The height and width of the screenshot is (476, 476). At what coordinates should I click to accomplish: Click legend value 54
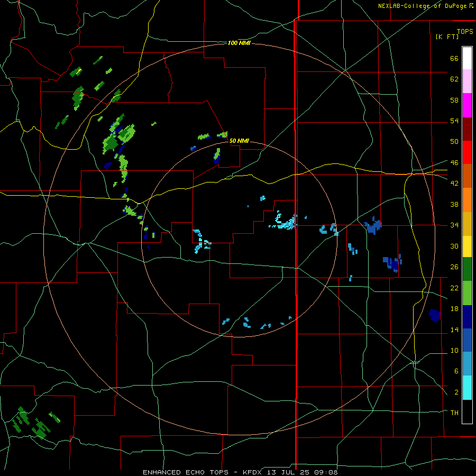click(454, 121)
